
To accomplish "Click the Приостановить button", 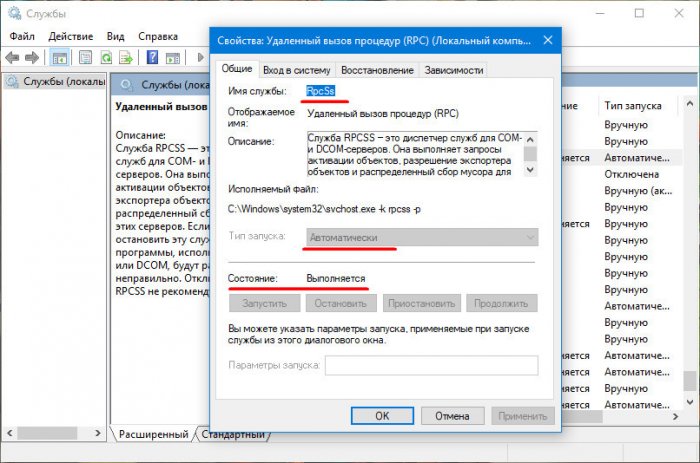I will pos(421,303).
